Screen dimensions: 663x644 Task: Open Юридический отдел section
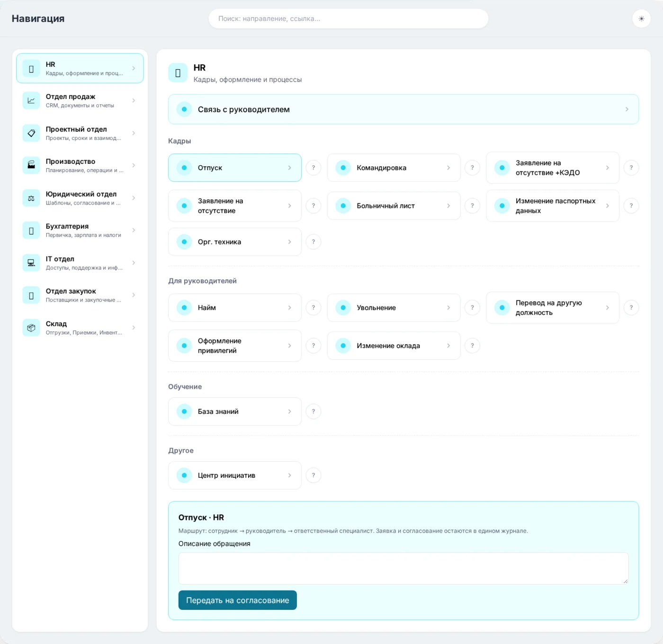click(80, 198)
